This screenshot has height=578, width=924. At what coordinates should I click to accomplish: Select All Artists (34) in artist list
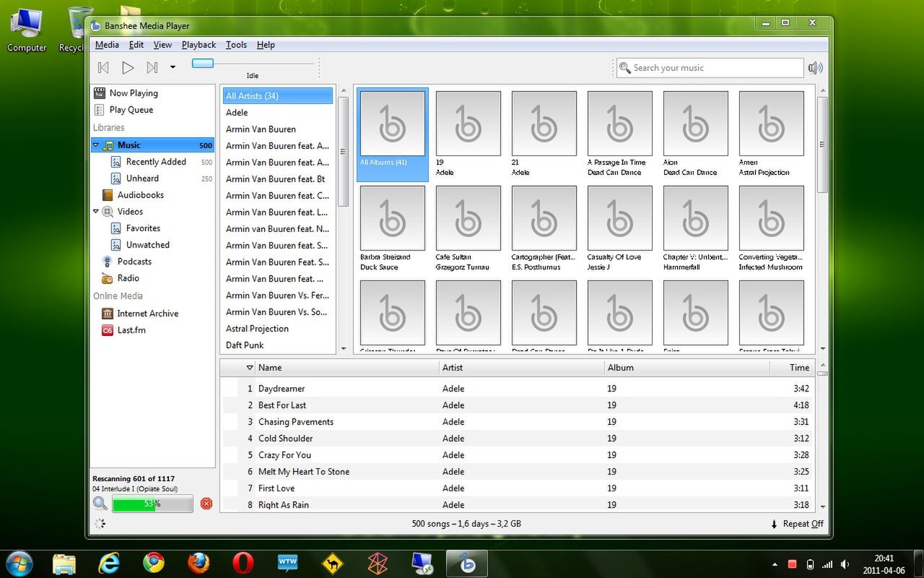click(278, 96)
